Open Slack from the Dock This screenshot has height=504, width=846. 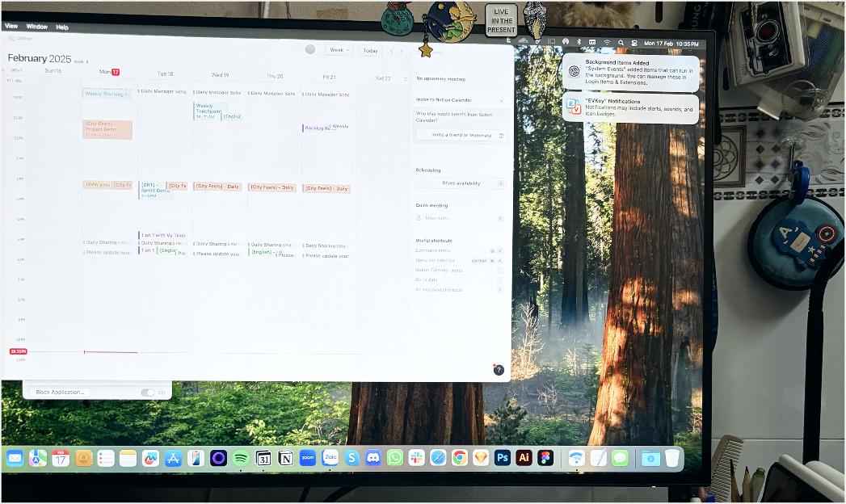(x=416, y=458)
